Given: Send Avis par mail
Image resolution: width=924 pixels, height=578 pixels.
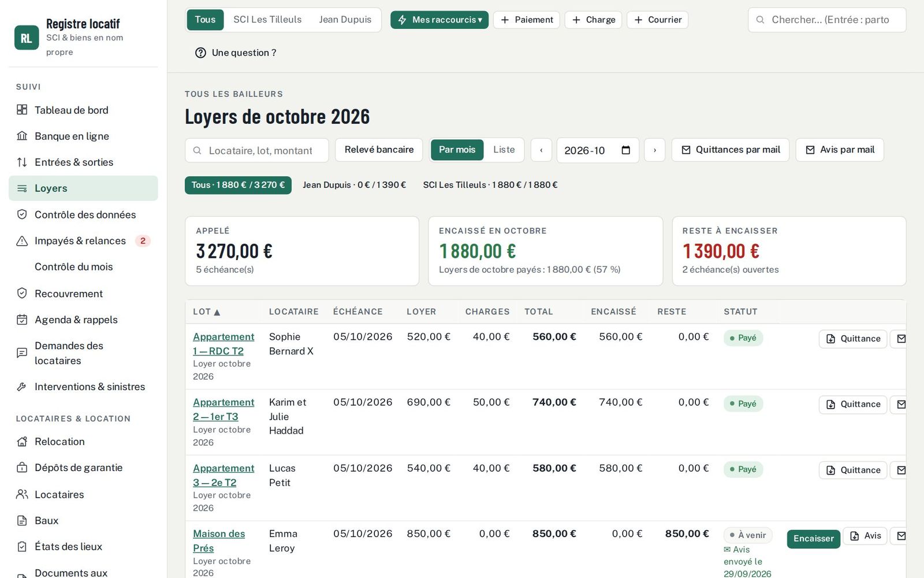Looking at the screenshot, I should point(840,150).
